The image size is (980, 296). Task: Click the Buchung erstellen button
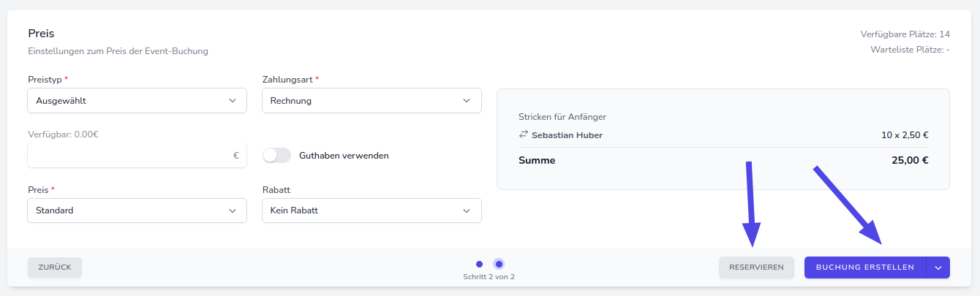coord(864,267)
